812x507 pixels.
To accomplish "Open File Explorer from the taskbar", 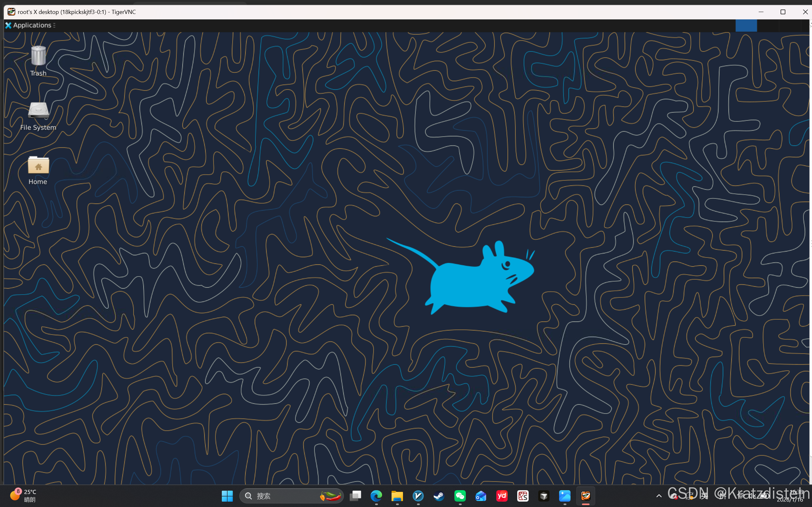I will (x=397, y=496).
